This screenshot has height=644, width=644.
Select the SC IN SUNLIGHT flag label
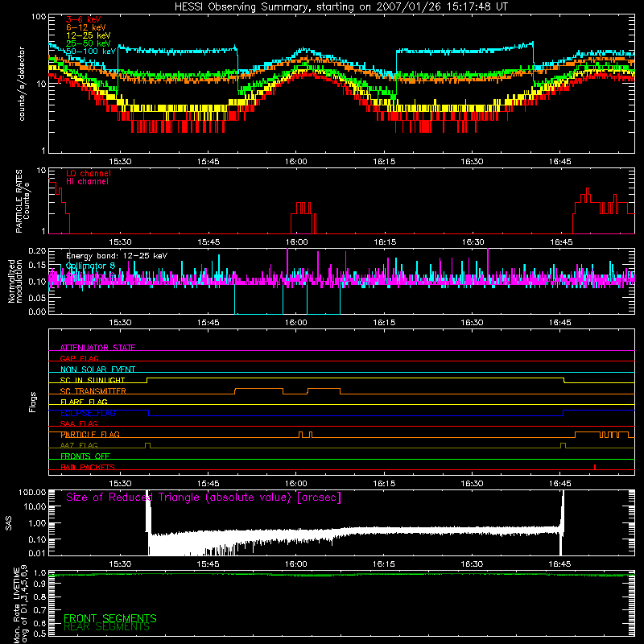click(93, 380)
